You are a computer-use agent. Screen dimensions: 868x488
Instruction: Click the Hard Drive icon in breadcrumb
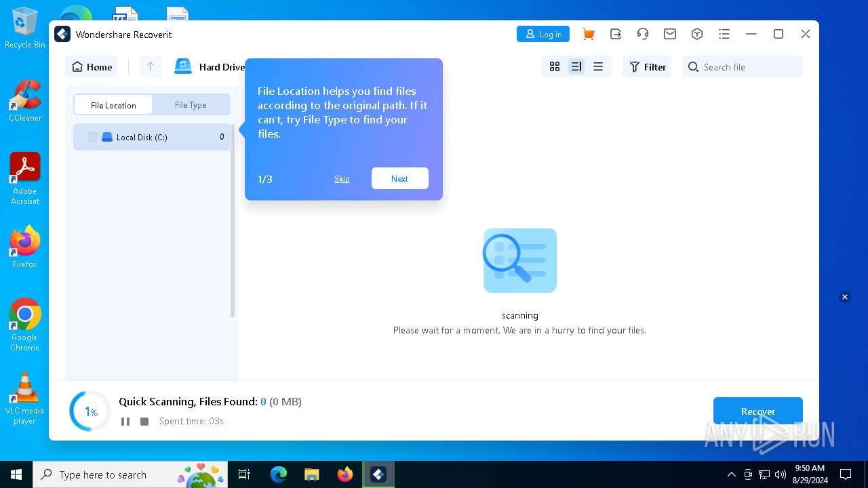(x=183, y=66)
